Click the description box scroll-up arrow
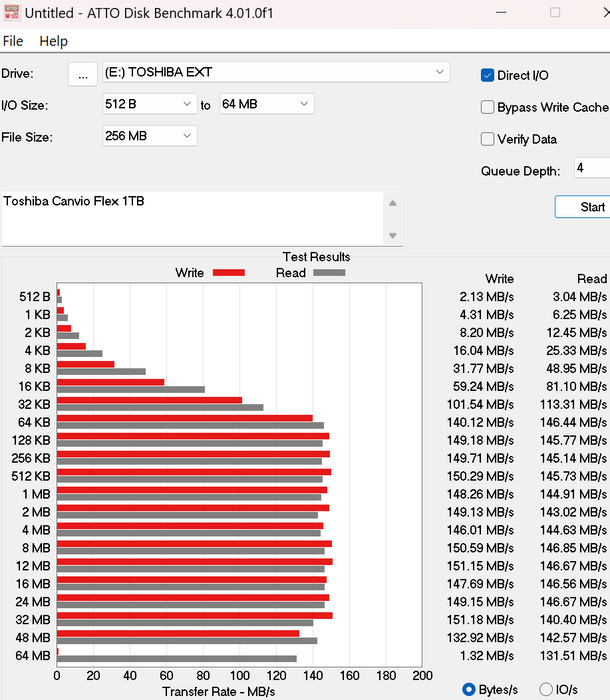Image resolution: width=610 pixels, height=700 pixels. point(394,202)
